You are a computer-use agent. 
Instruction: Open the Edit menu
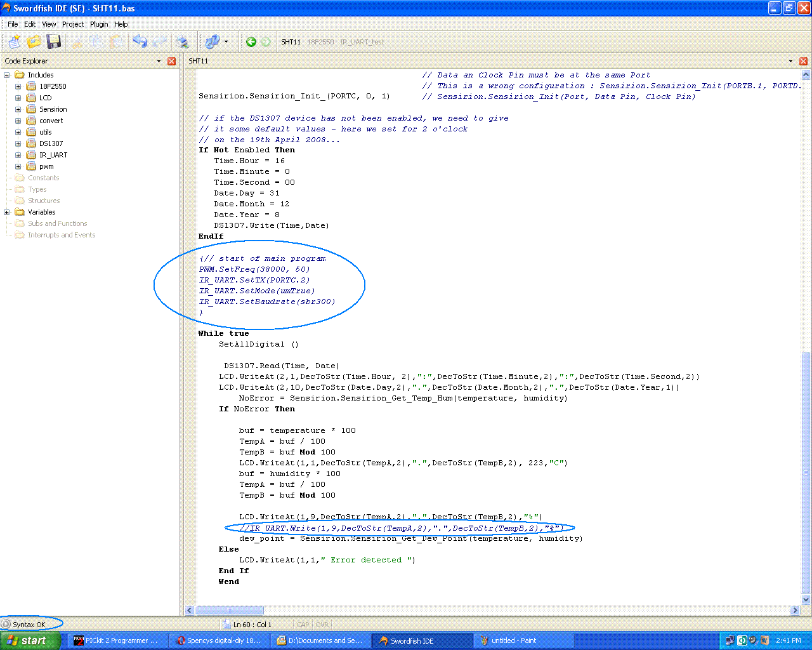point(30,24)
